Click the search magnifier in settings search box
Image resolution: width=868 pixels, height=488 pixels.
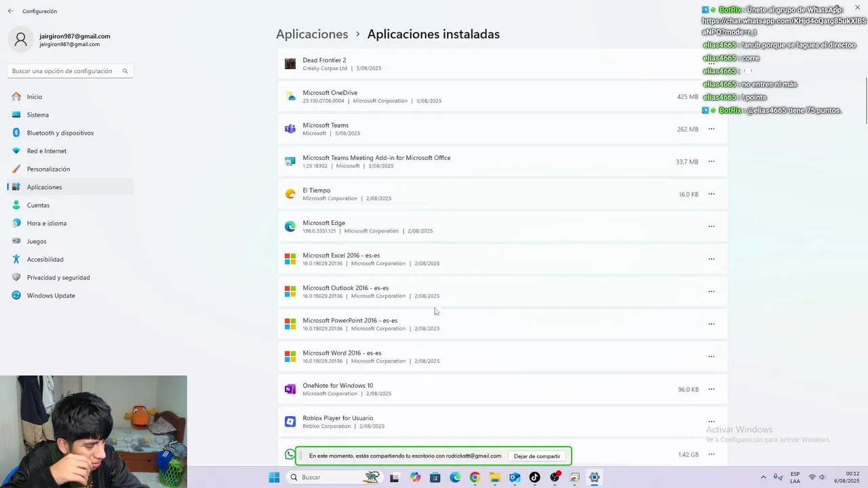[125, 71]
